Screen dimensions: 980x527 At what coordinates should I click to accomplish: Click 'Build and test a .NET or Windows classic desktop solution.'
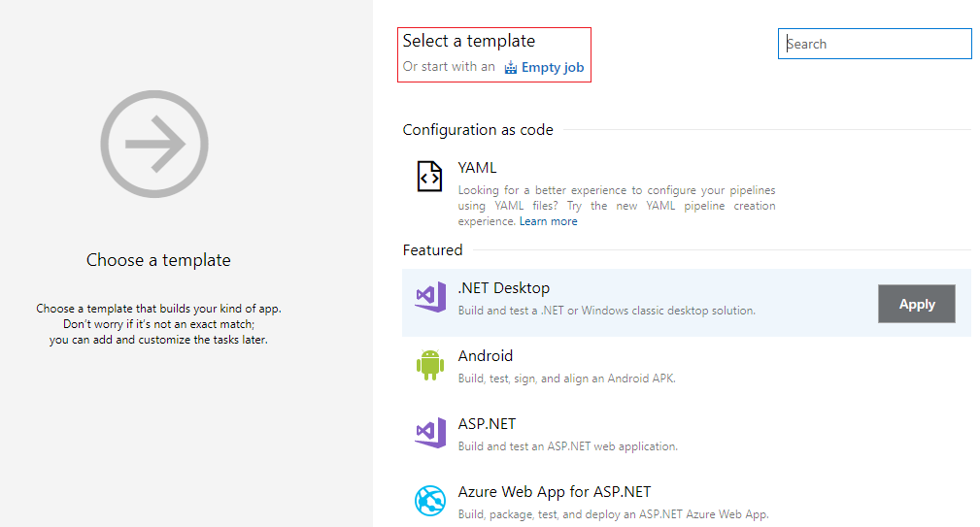click(x=607, y=311)
